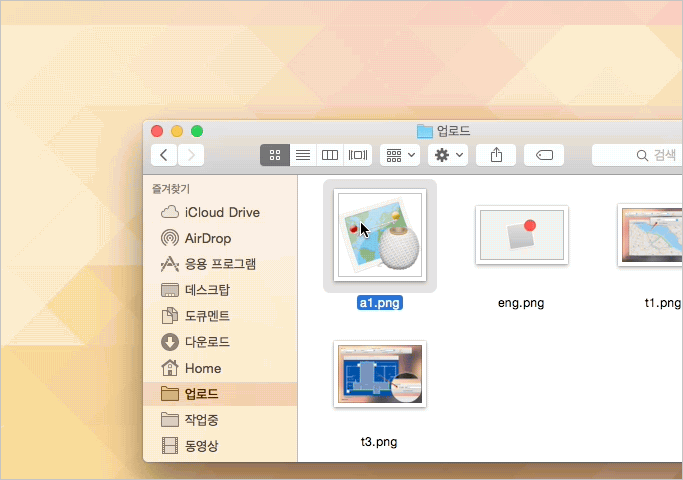
Task: Click the 도큐멘트 sidebar icon
Action: pos(170,316)
